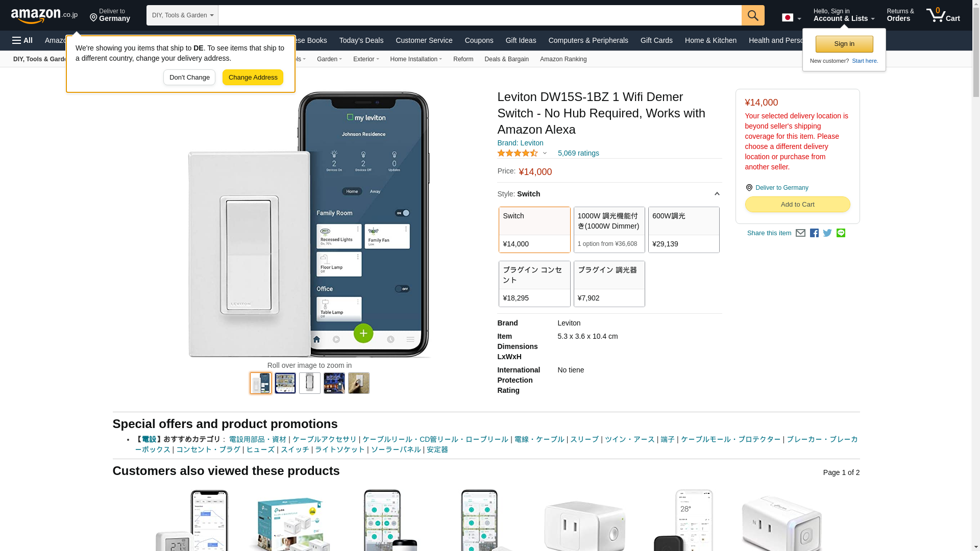Viewport: 980px width, 551px height.
Task: Collapse the Style: Switch section chevron
Action: tap(717, 194)
